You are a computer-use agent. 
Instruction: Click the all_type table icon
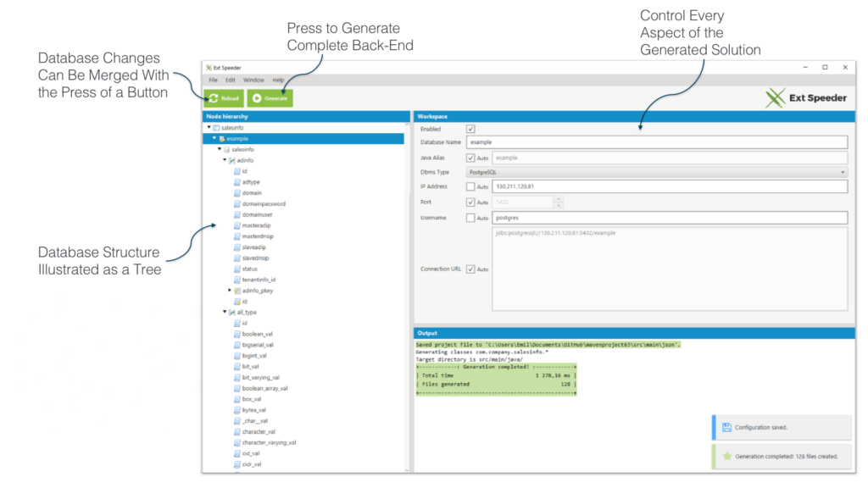(x=232, y=312)
